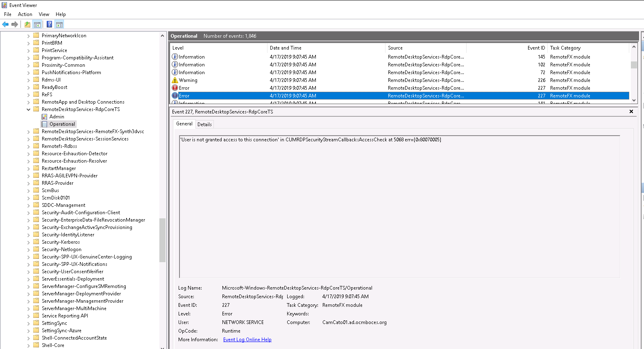Collapse the RemoteDesktopServices-RdpCoreTS node
The height and width of the screenshot is (349, 644).
(x=28, y=109)
